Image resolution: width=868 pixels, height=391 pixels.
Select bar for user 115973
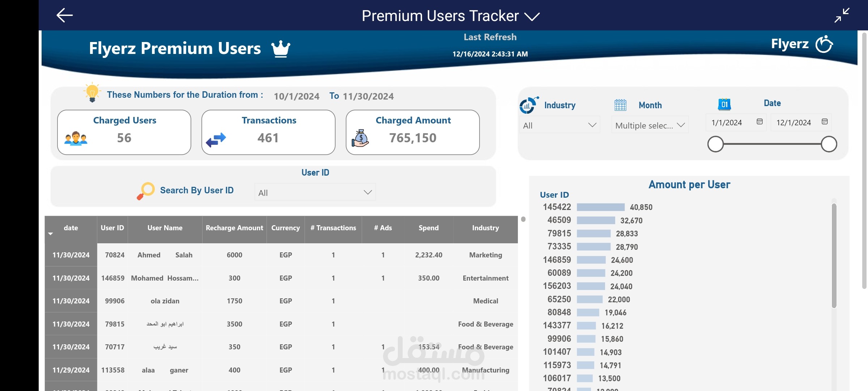pos(586,365)
